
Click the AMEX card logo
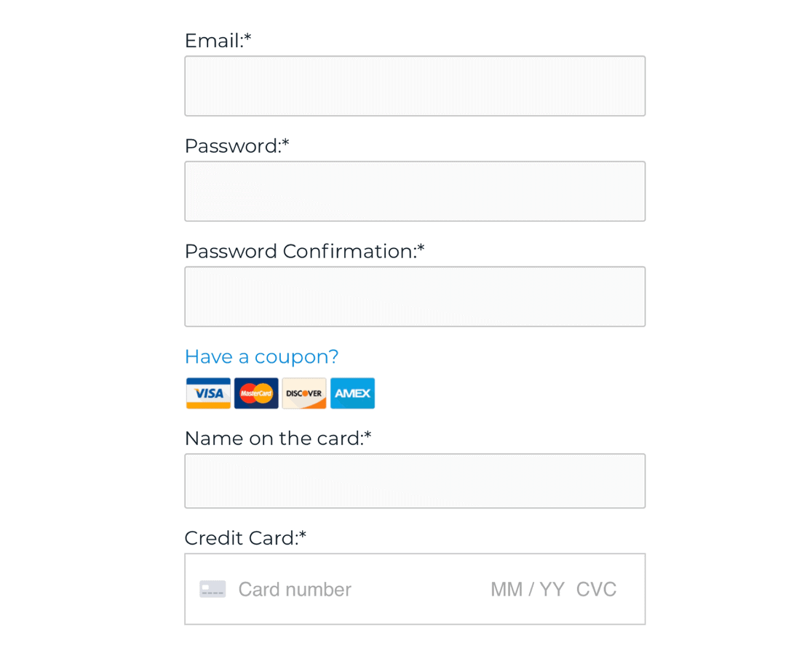352,393
